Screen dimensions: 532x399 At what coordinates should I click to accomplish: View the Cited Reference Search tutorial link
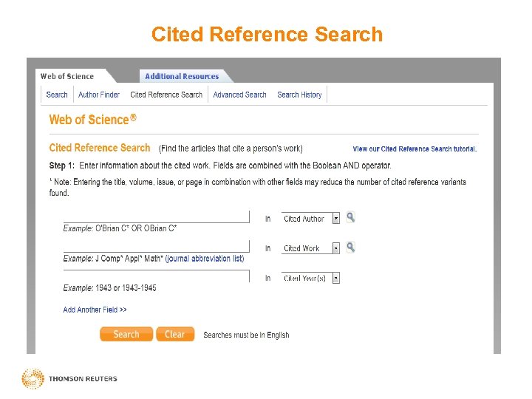click(415, 149)
